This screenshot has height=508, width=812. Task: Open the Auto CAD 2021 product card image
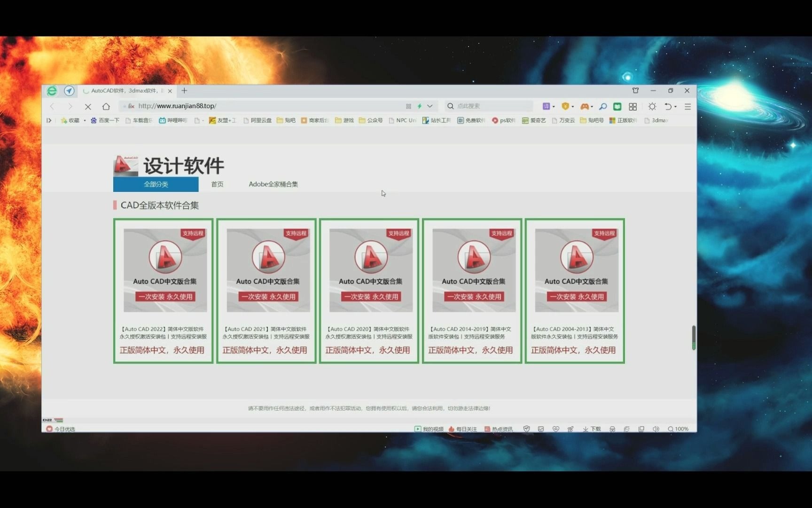point(268,270)
